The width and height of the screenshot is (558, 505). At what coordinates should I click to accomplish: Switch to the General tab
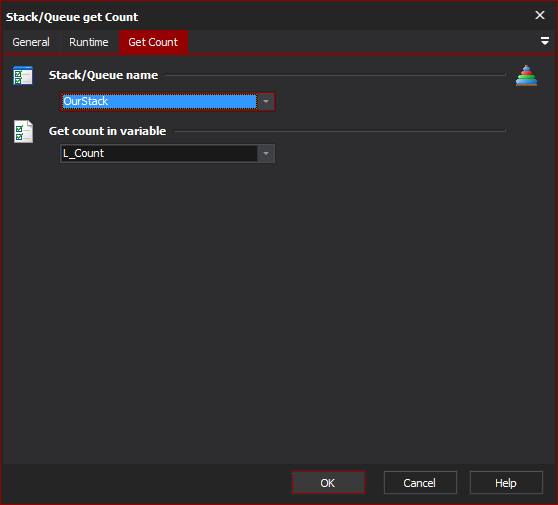tap(31, 42)
